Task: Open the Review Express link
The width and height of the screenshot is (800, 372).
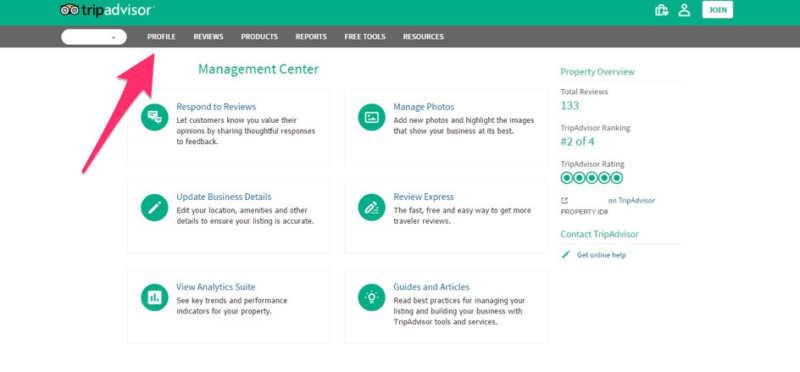Action: (423, 197)
